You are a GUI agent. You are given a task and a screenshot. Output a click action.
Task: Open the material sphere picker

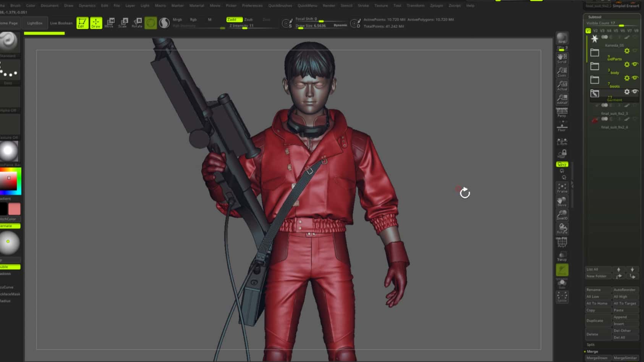point(9,151)
